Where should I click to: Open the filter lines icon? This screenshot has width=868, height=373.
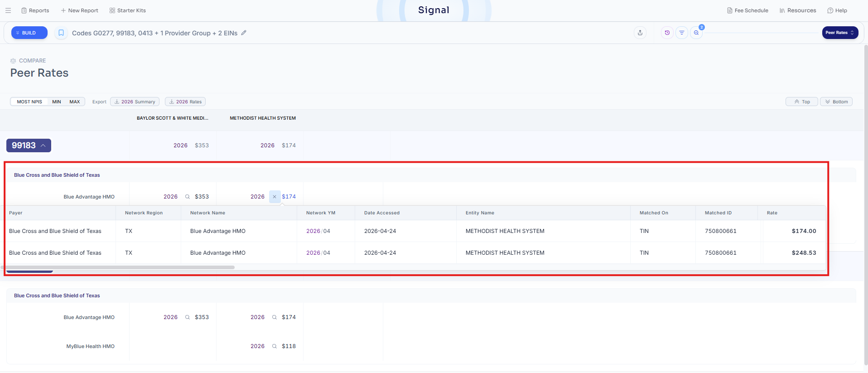click(x=682, y=33)
